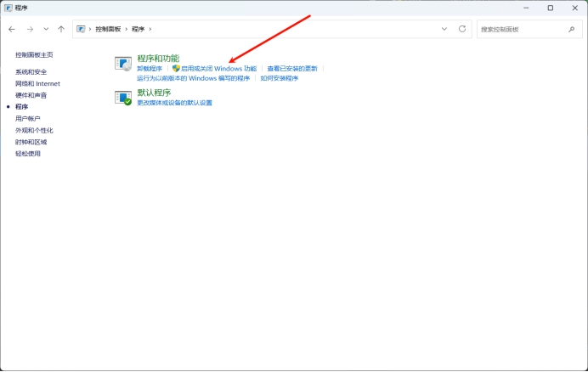Click the search magnifier icon
Viewport: 588px width, 372px height.
572,29
